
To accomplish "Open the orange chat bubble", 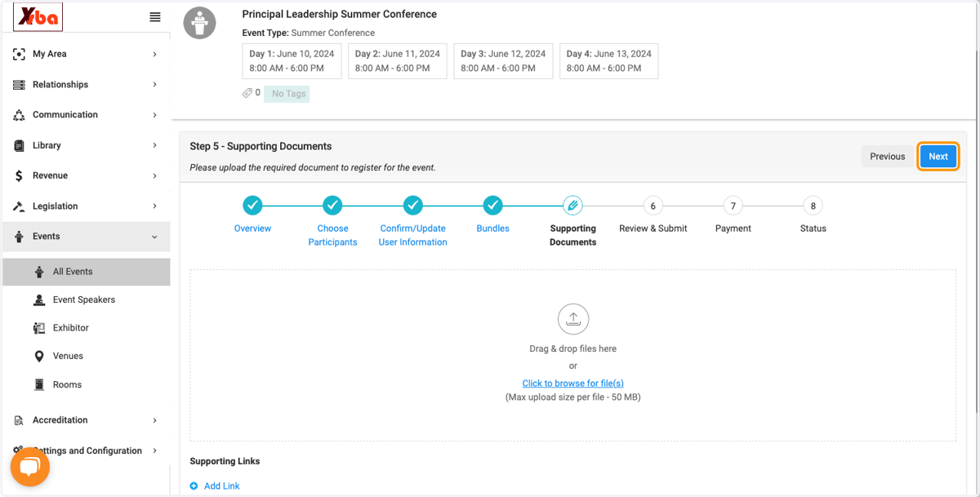I will coord(30,467).
